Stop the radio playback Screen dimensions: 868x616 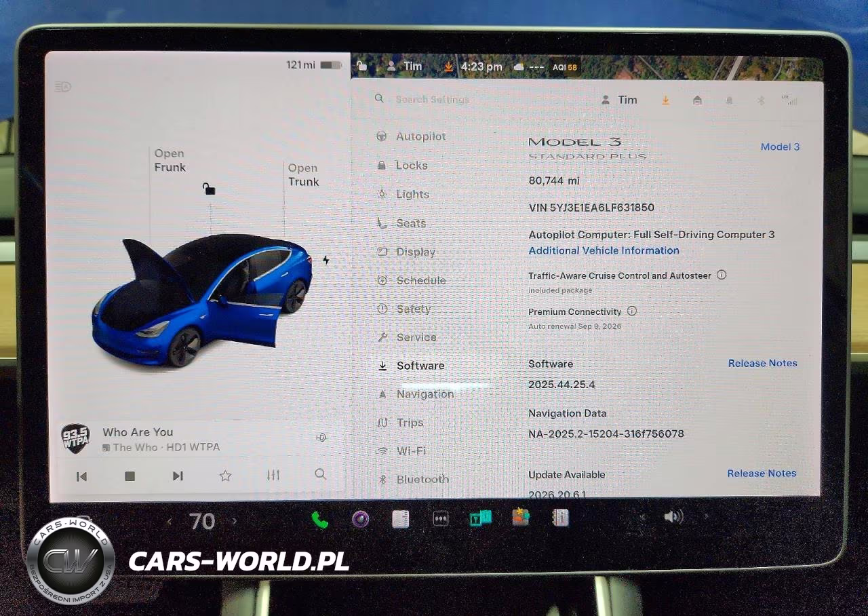point(130,476)
